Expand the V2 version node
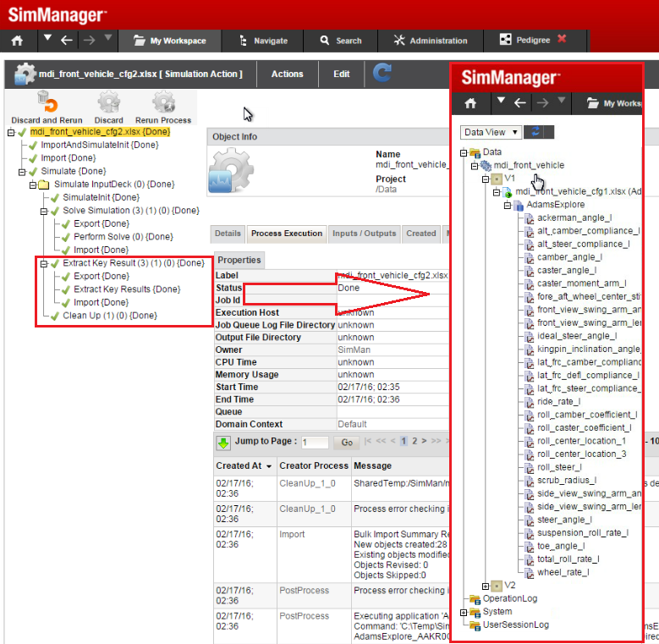Screen dimensions: 659x644 point(485,586)
